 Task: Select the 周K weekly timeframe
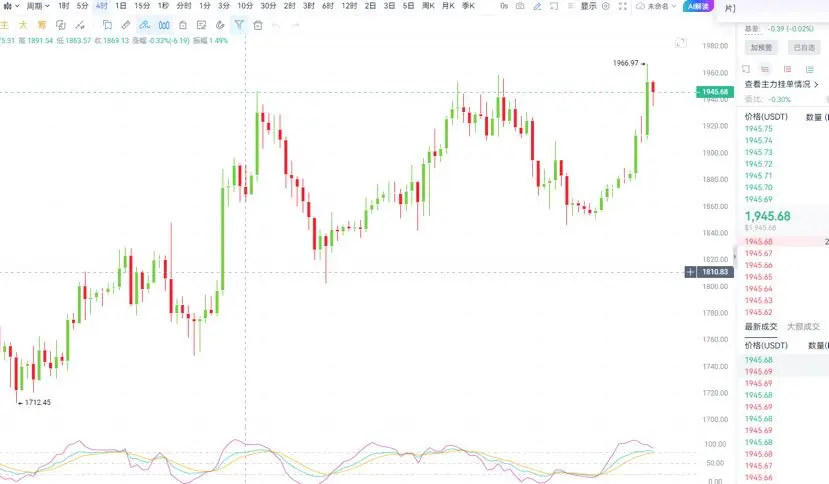428,6
